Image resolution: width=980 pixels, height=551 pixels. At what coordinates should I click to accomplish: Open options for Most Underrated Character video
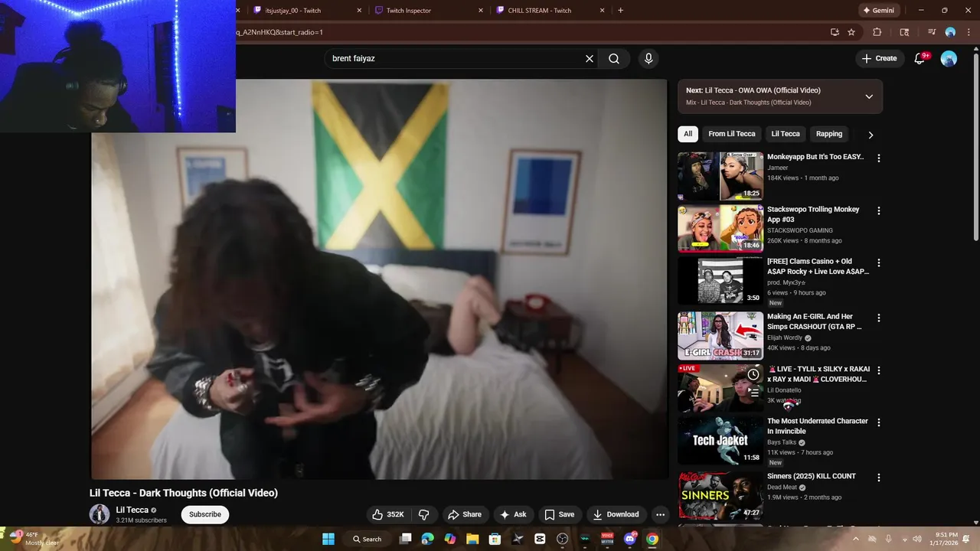pos(879,422)
